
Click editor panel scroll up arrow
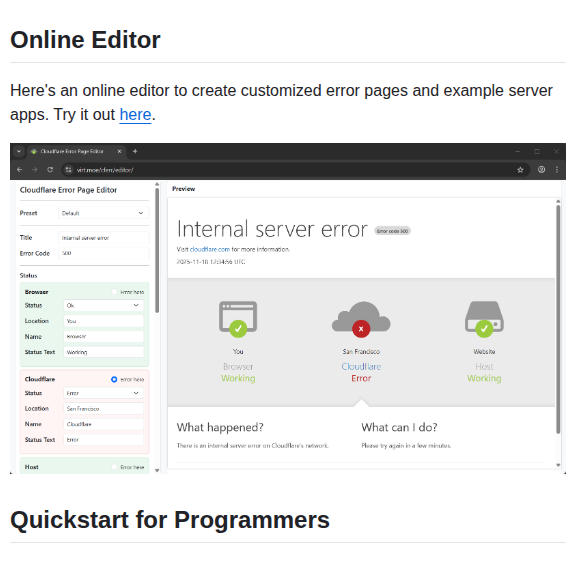tap(157, 184)
